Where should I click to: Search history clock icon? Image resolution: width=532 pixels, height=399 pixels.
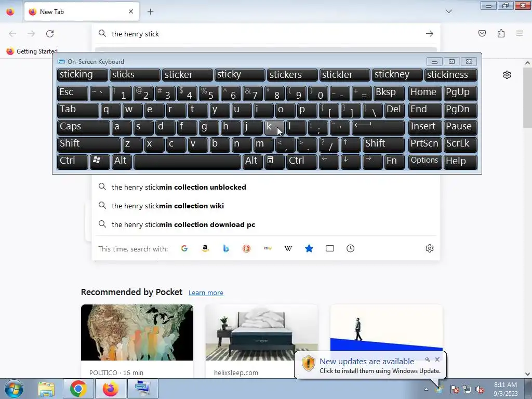tap(351, 248)
